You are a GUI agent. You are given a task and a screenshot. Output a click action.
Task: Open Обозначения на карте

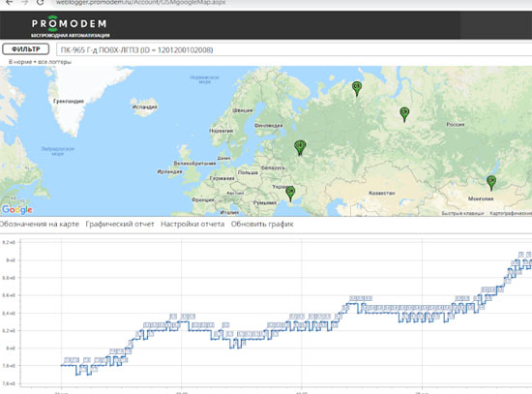[x=40, y=225]
